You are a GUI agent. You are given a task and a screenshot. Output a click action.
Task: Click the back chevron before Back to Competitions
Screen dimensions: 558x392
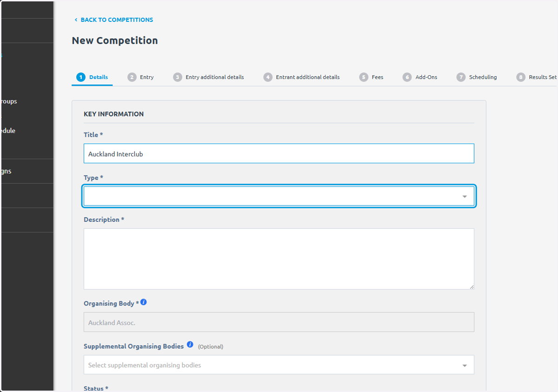(76, 20)
